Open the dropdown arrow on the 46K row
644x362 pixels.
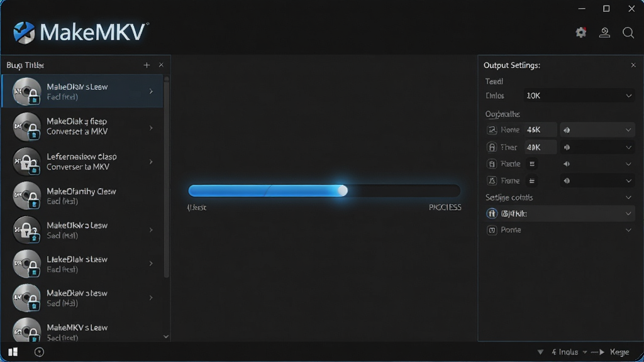click(628, 130)
